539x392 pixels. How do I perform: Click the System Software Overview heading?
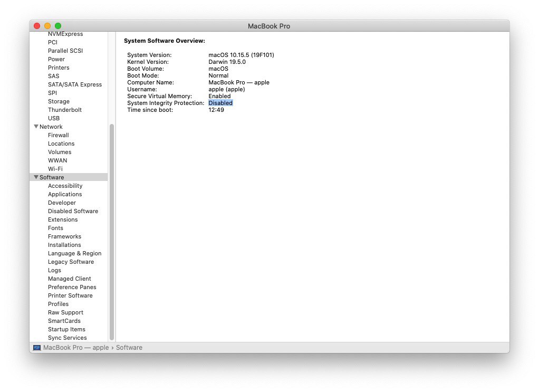pos(165,41)
